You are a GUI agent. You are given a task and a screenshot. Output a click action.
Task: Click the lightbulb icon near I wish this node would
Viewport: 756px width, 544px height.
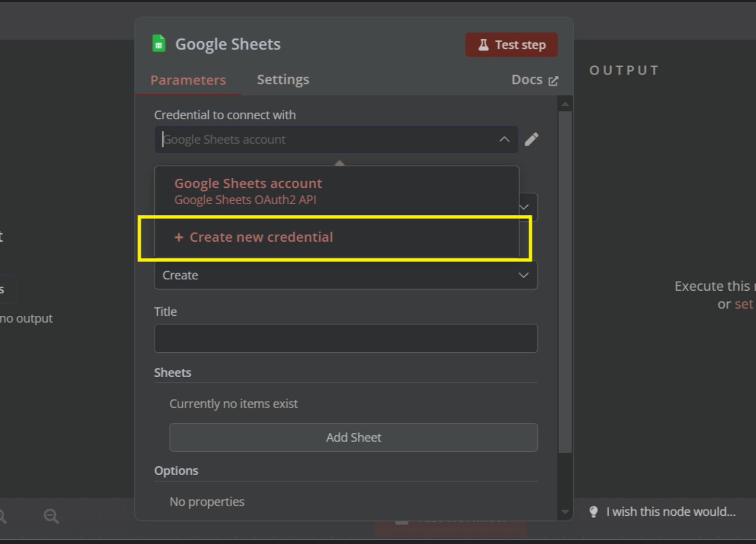tap(594, 512)
